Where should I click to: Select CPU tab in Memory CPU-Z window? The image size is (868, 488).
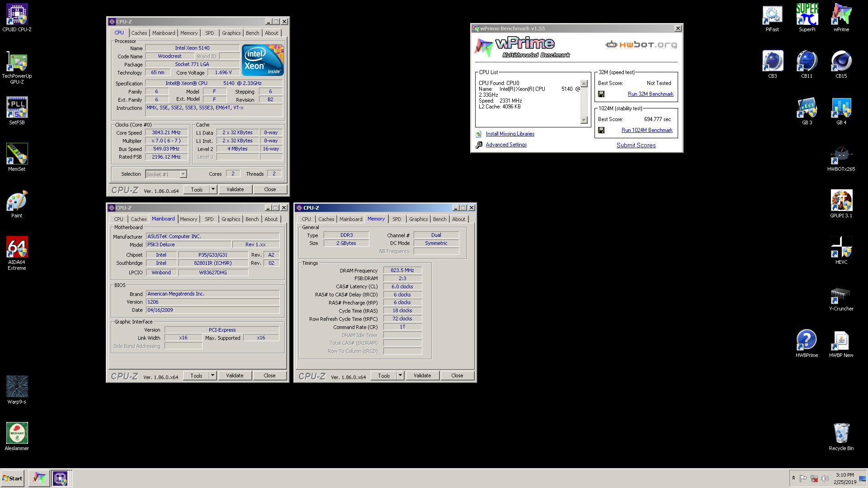(307, 219)
